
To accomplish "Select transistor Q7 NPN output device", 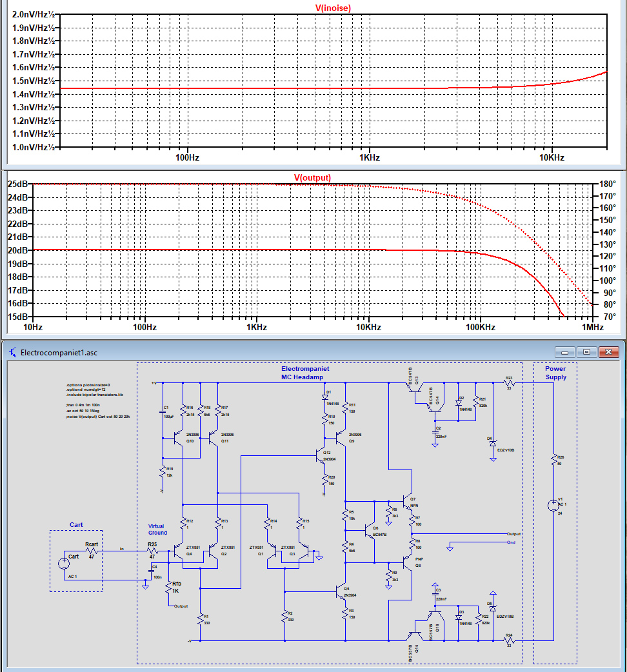I will pyautogui.click(x=407, y=501).
